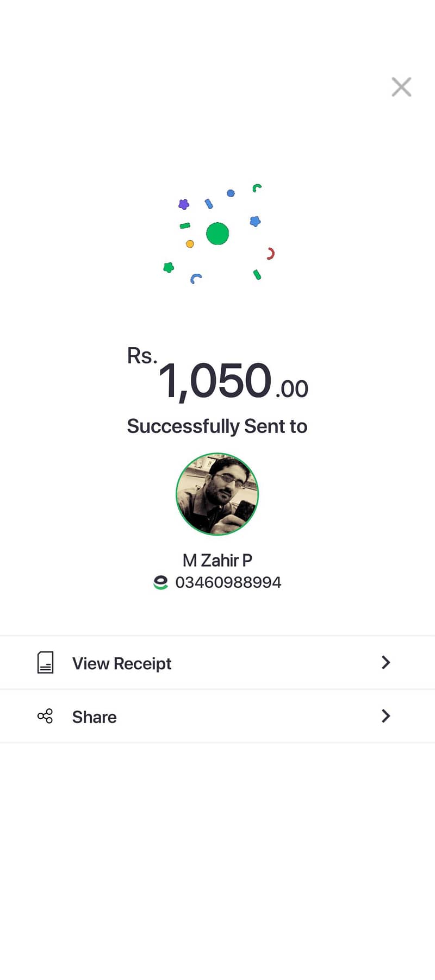Close the payment success screen
This screenshot has width=435, height=980.
point(401,87)
